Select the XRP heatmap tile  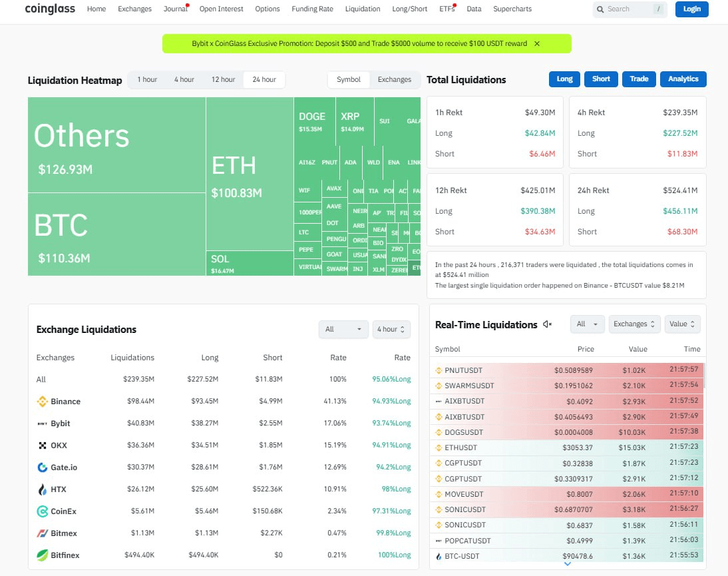[x=355, y=121]
